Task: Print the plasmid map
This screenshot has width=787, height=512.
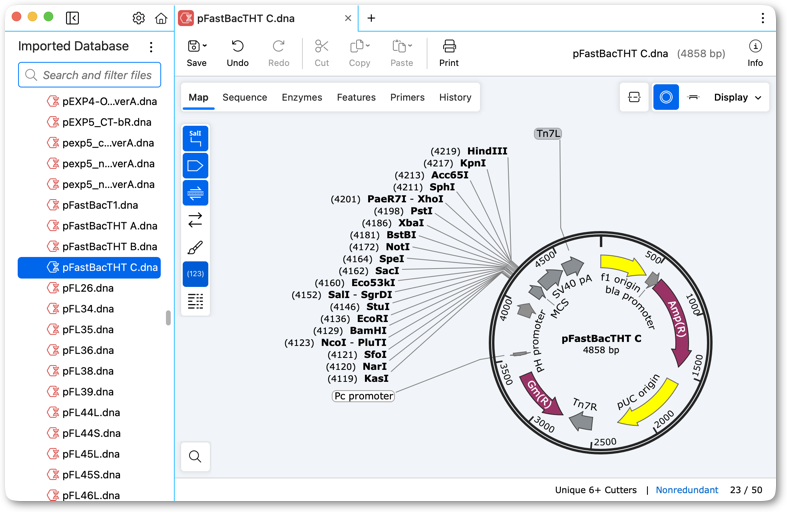Action: pos(449,53)
